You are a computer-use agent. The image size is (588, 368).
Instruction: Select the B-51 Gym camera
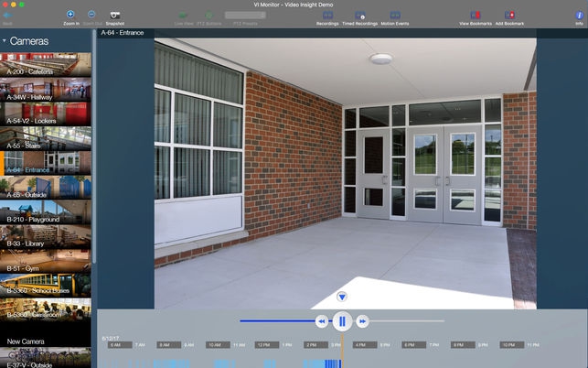46,261
